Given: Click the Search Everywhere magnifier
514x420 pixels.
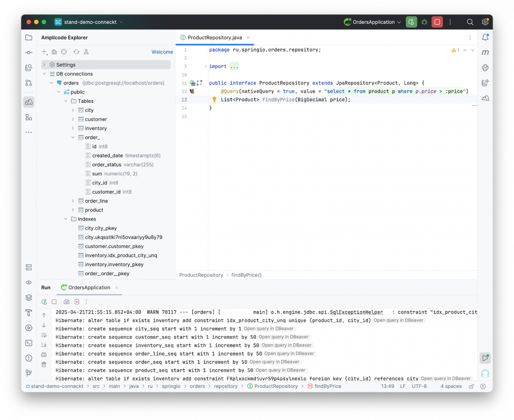Looking at the screenshot, I should pos(470,22).
